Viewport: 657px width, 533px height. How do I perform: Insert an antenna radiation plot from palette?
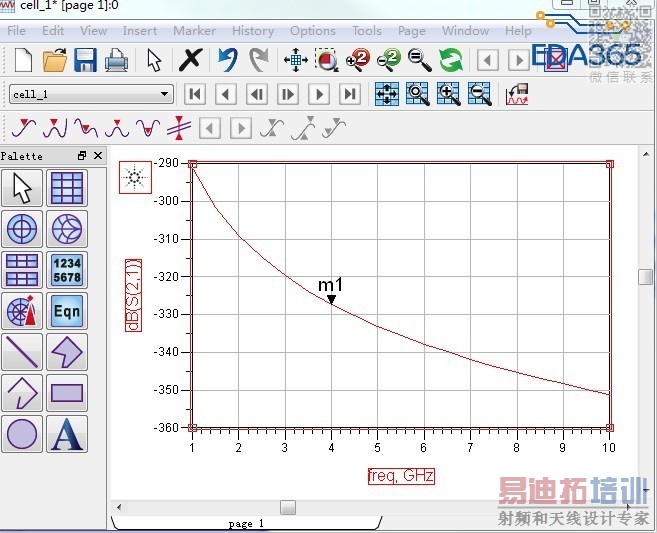(22, 311)
